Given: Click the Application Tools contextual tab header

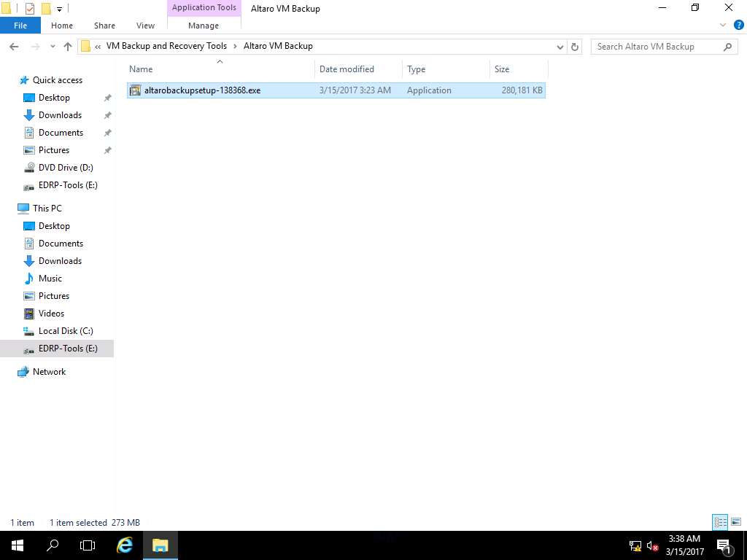Looking at the screenshot, I should pyautogui.click(x=204, y=7).
